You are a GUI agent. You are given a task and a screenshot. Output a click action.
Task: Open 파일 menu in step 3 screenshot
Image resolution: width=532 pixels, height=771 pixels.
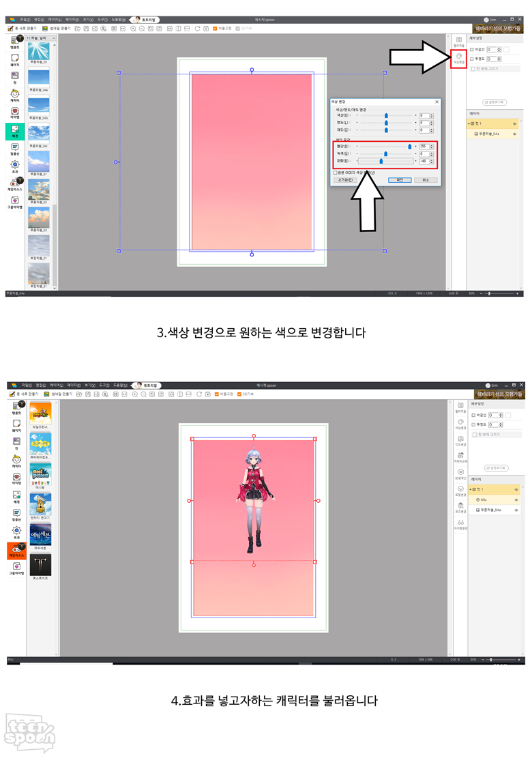coord(25,20)
